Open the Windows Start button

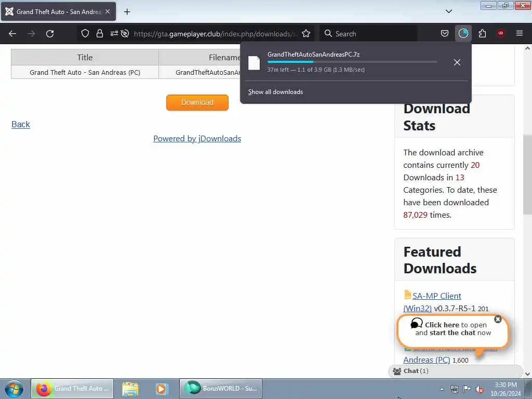tap(14, 389)
